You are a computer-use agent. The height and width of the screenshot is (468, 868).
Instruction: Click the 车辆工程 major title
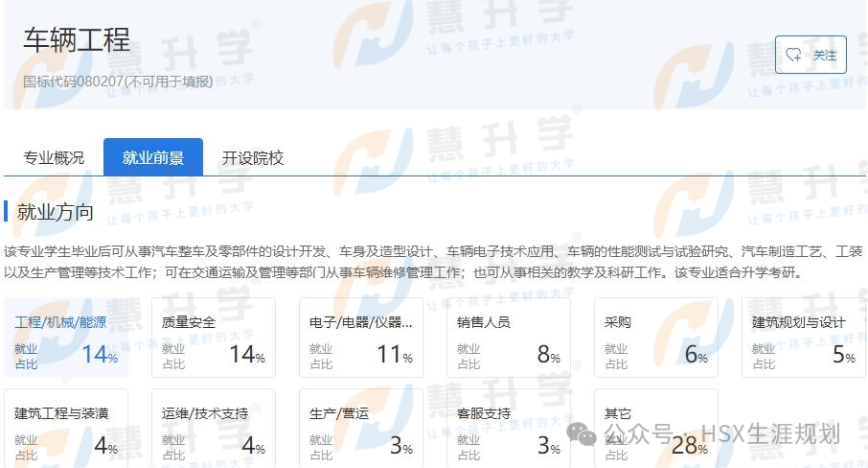(x=77, y=40)
